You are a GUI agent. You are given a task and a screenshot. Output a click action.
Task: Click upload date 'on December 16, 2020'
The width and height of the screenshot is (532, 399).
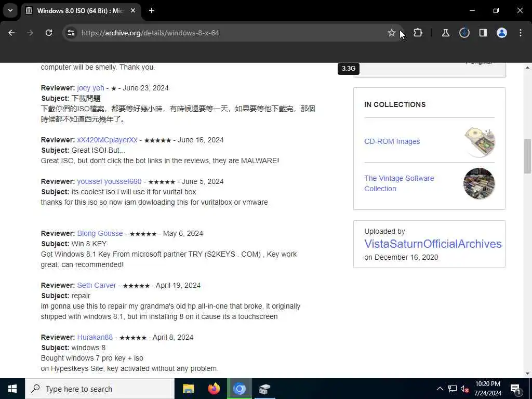401,257
